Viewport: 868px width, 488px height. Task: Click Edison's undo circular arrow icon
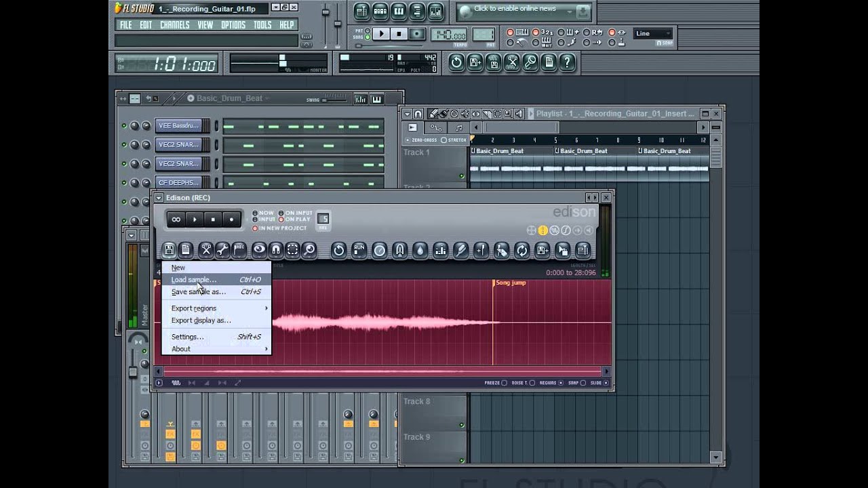click(338, 250)
